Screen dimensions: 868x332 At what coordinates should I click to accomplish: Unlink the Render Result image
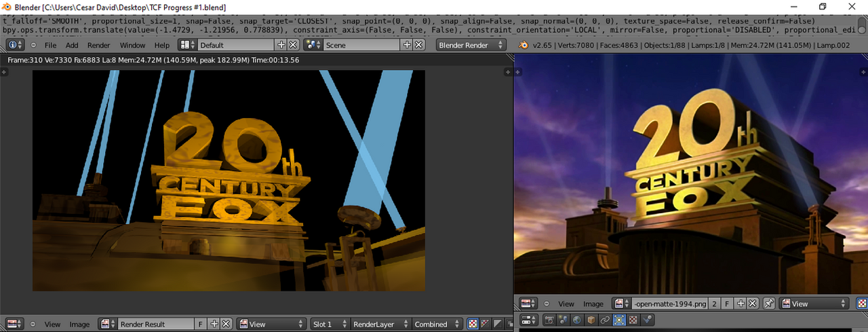click(x=226, y=324)
